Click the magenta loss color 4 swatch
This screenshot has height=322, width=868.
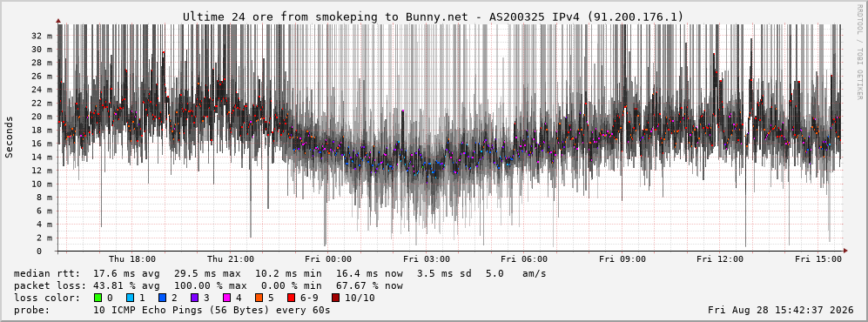227,298
